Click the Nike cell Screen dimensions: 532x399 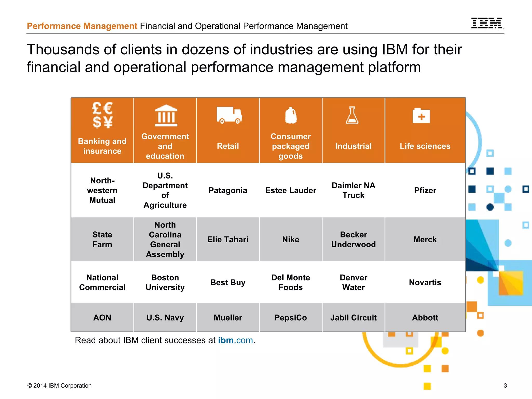tap(291, 239)
